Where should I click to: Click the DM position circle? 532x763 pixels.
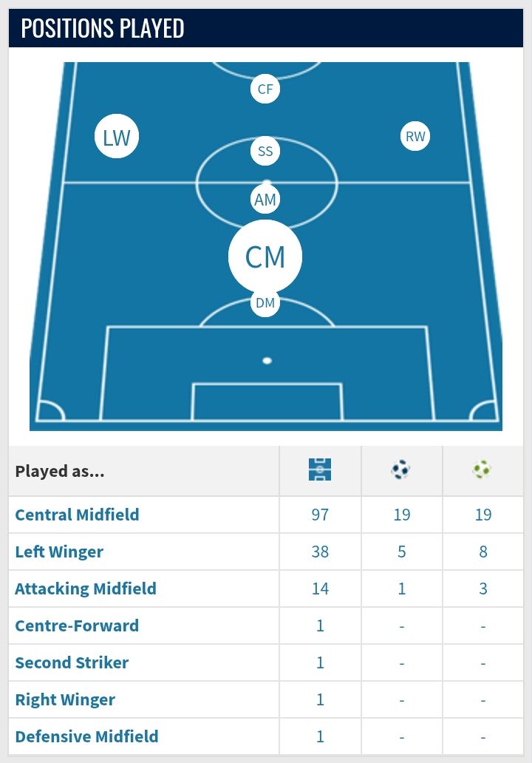tap(265, 302)
